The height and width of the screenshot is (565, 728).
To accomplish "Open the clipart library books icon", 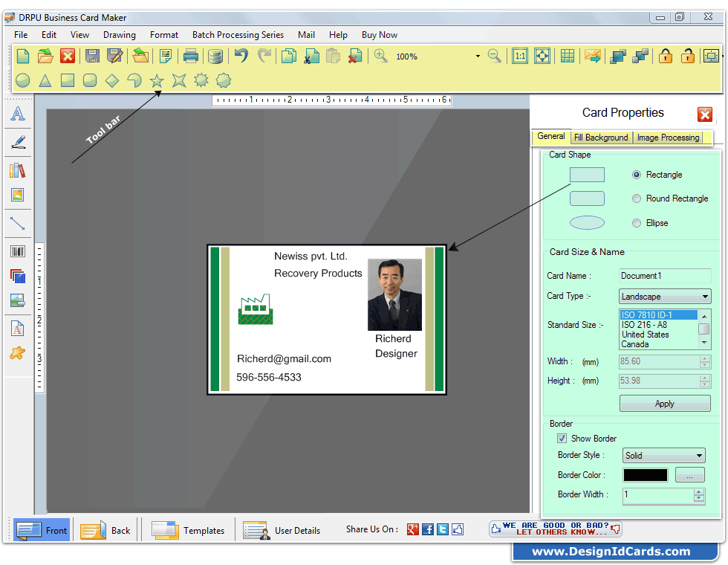I will click(18, 170).
